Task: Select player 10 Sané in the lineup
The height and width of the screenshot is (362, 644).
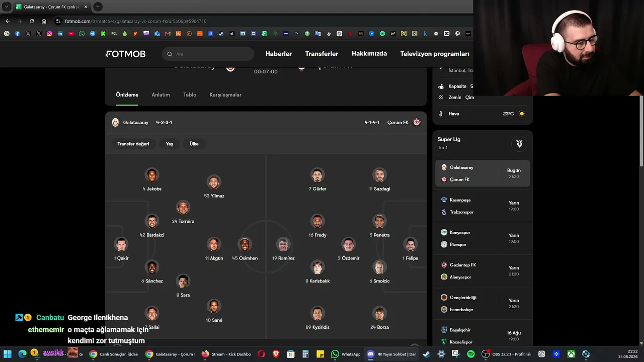Action: (x=214, y=311)
